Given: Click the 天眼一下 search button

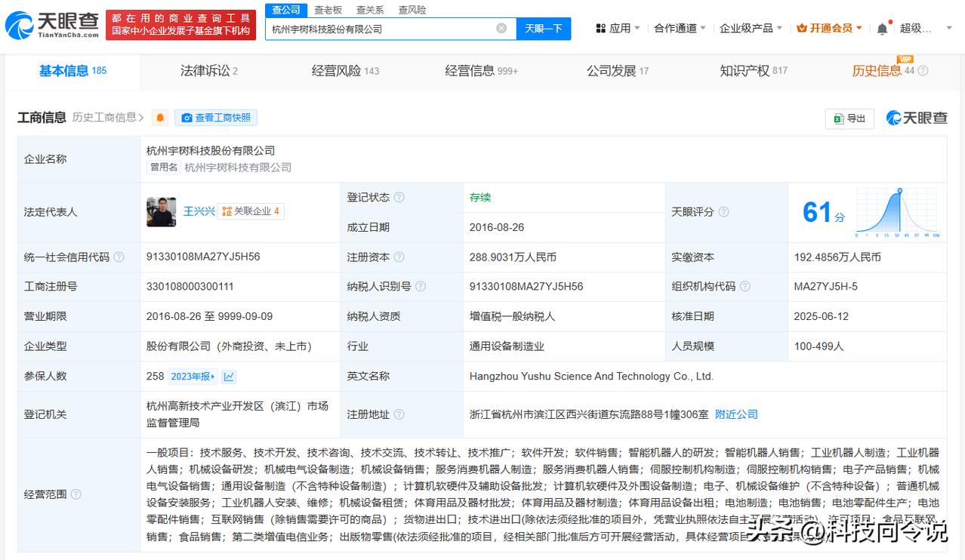Looking at the screenshot, I should tap(544, 29).
